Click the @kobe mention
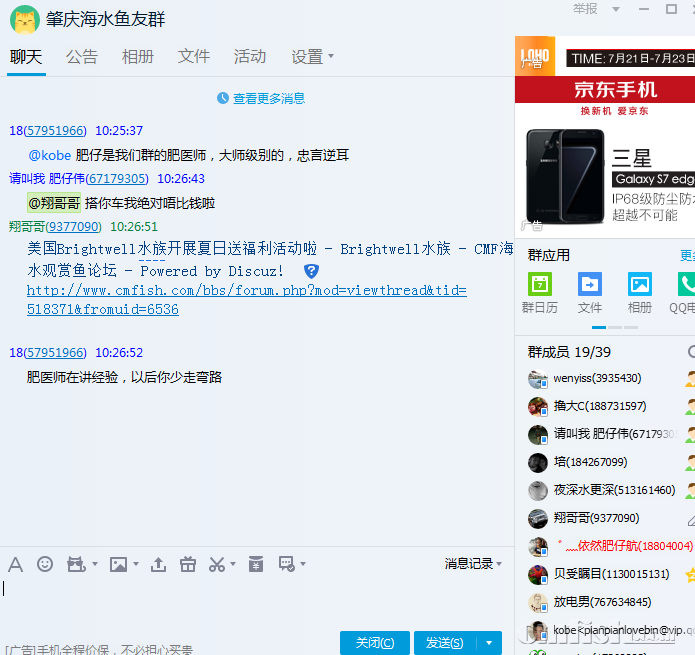695x655 pixels. tap(50, 155)
